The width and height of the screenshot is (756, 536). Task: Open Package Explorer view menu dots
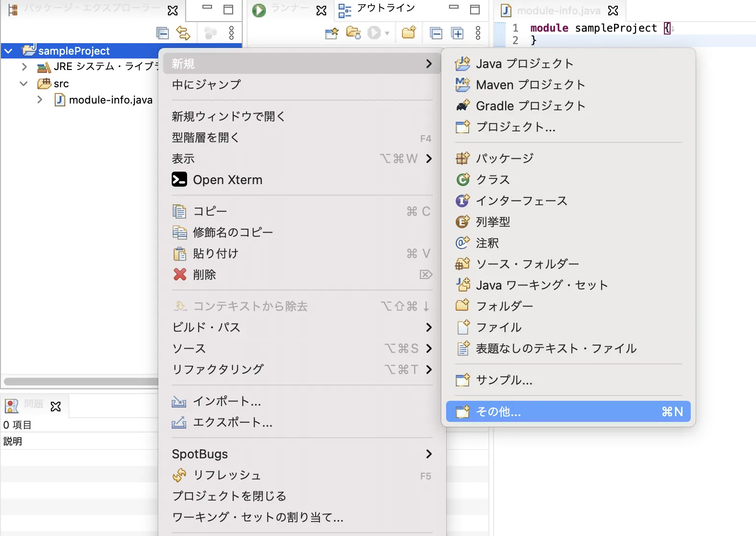[231, 33]
